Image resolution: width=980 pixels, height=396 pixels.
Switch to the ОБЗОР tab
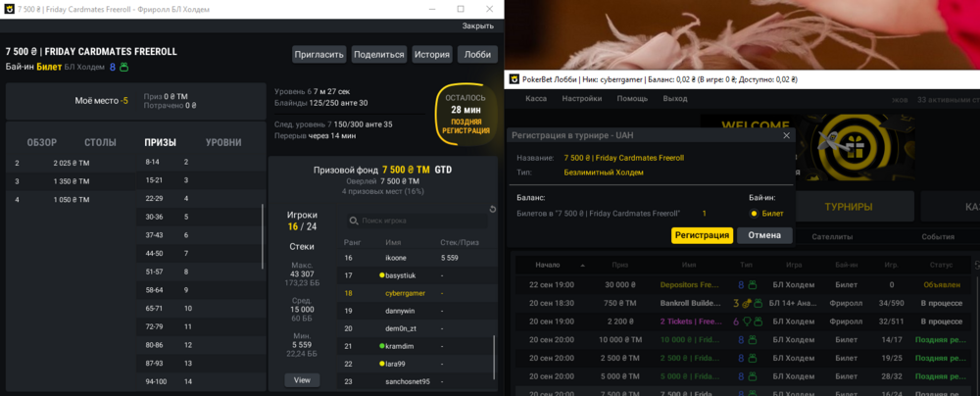tap(42, 142)
